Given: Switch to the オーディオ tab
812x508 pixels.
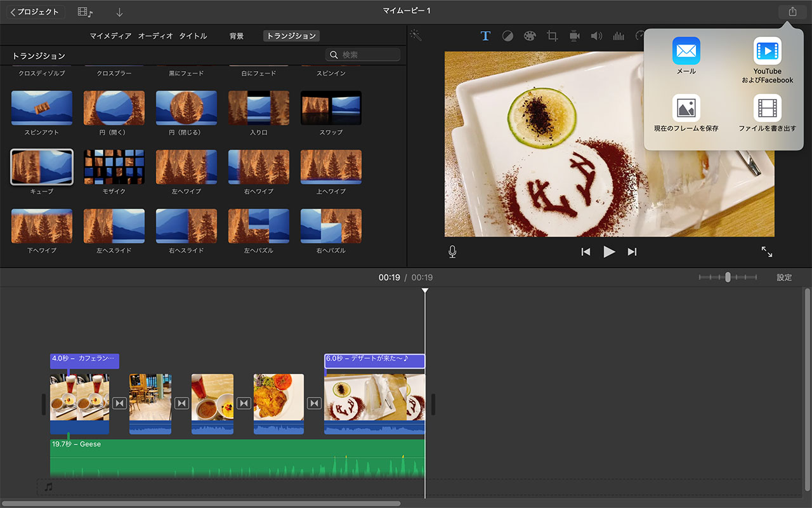Looking at the screenshot, I should [155, 36].
